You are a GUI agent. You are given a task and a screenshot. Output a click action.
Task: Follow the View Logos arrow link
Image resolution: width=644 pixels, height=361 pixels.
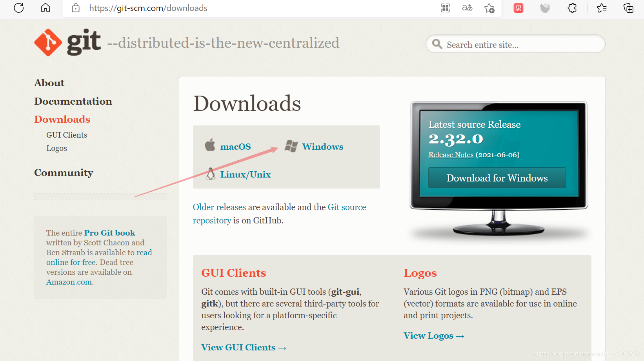coord(434,336)
